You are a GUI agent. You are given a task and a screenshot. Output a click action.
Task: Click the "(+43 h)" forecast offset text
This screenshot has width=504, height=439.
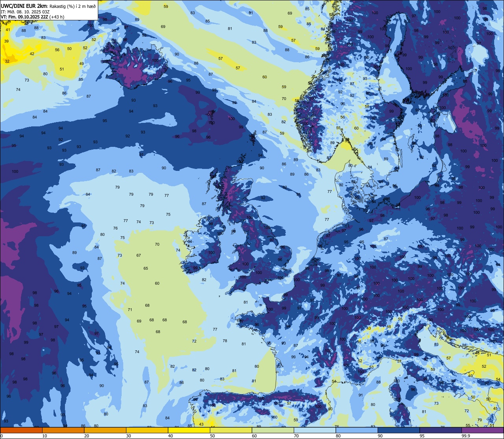[57, 17]
